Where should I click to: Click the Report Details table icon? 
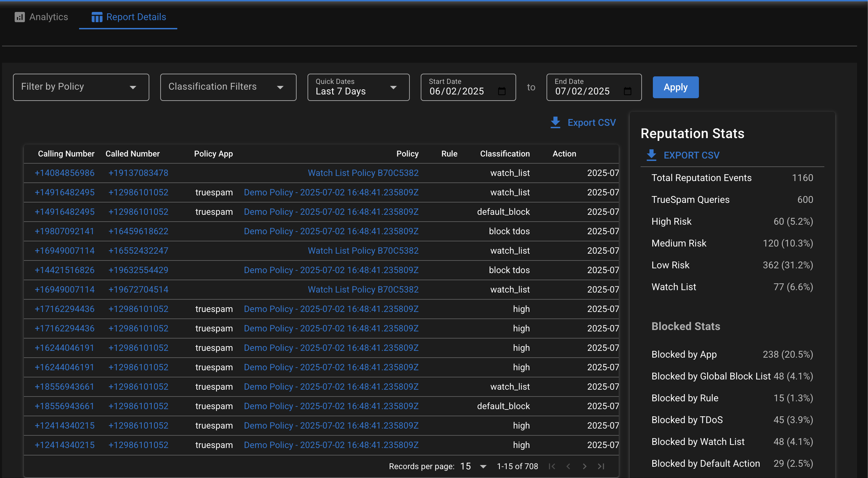point(97,17)
